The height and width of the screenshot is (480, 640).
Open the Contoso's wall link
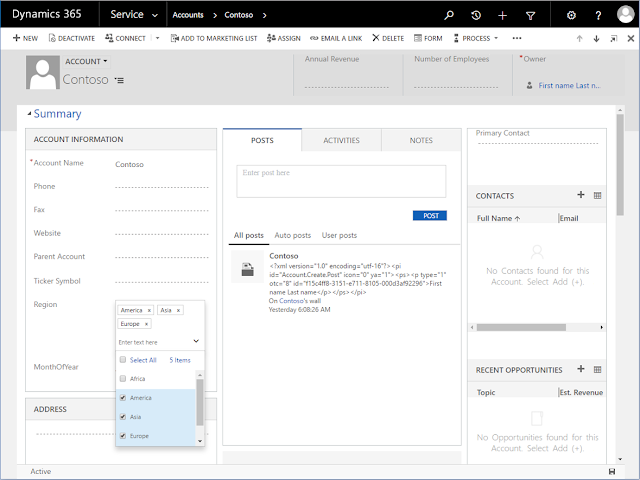point(291,301)
